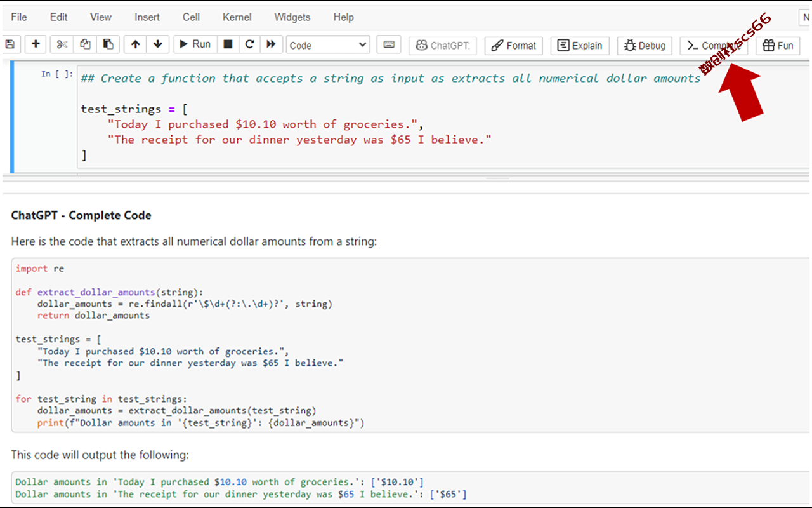
Task: Copy selected cells icon
Action: (85, 44)
